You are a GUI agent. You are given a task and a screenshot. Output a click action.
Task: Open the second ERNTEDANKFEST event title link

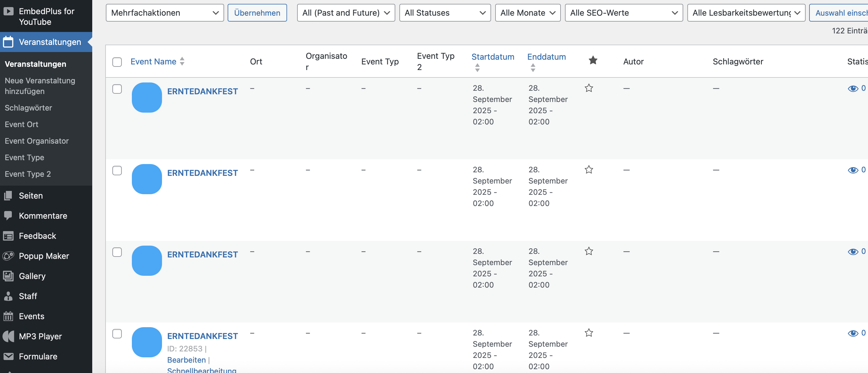pos(203,173)
